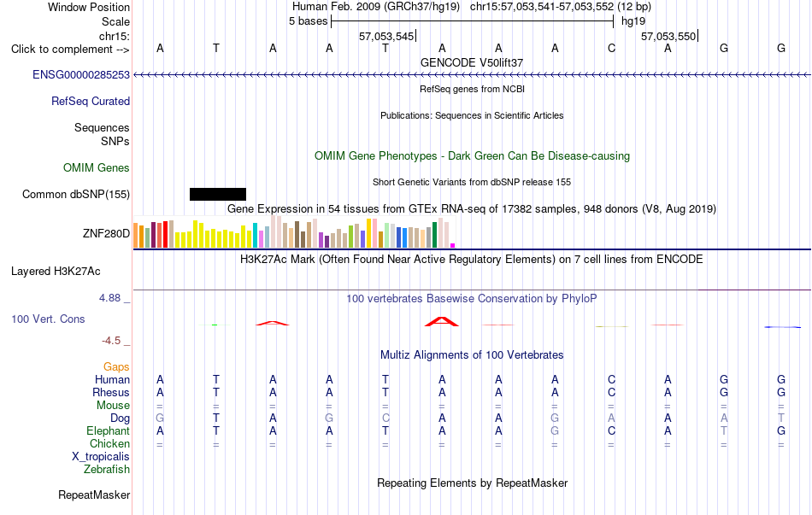The image size is (812, 515).
Task: Click the Human species label
Action: (112, 379)
